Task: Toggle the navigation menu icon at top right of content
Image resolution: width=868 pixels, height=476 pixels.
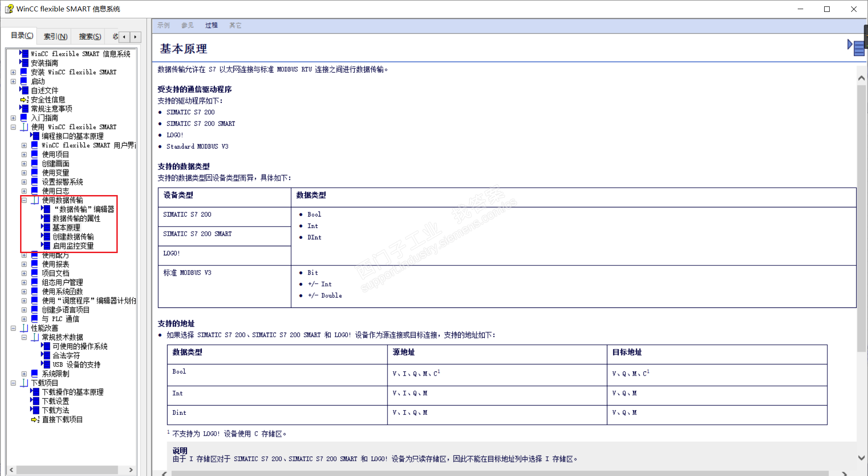Action: 856,47
